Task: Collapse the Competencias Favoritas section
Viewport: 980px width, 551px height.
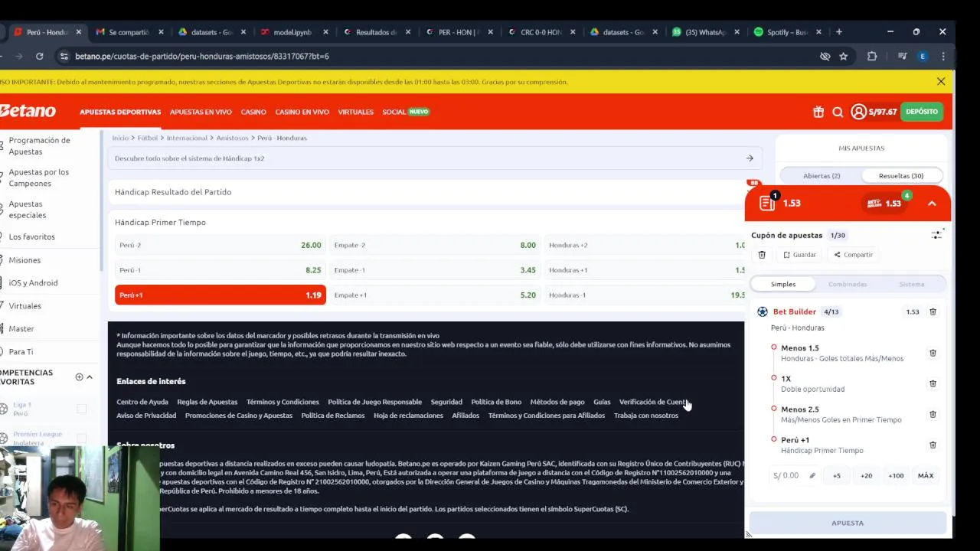Action: [90, 377]
